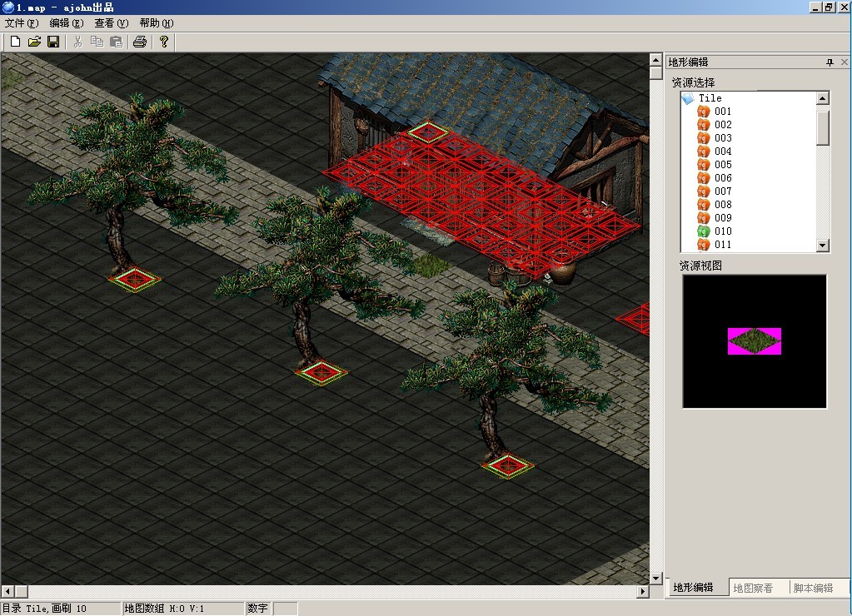The height and width of the screenshot is (616, 852).
Task: Select the active tile resource 010
Action: point(723,231)
